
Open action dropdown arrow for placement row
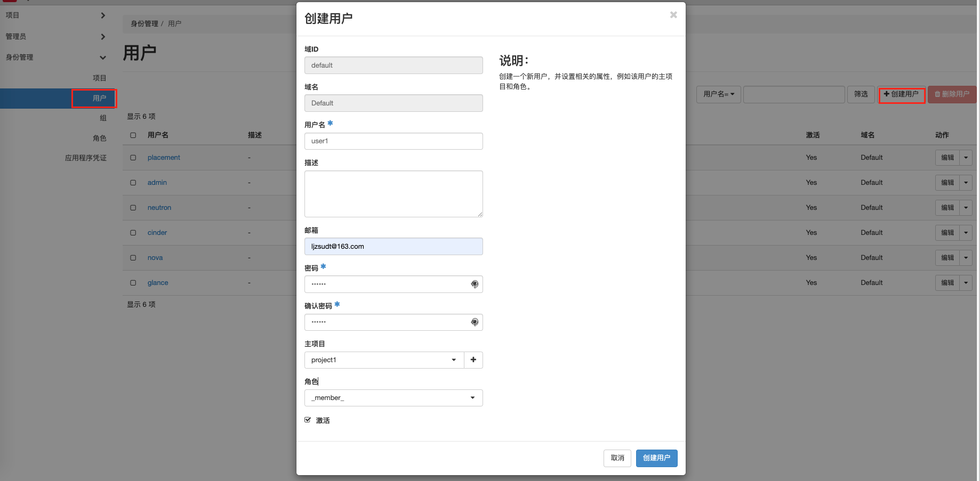click(966, 158)
